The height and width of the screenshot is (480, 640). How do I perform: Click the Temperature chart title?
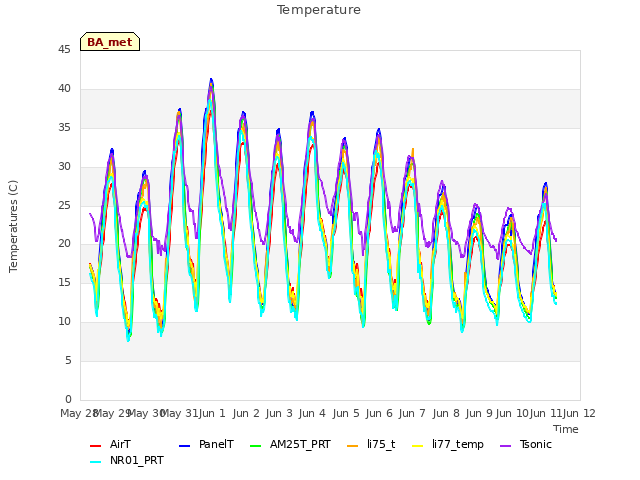[319, 10]
